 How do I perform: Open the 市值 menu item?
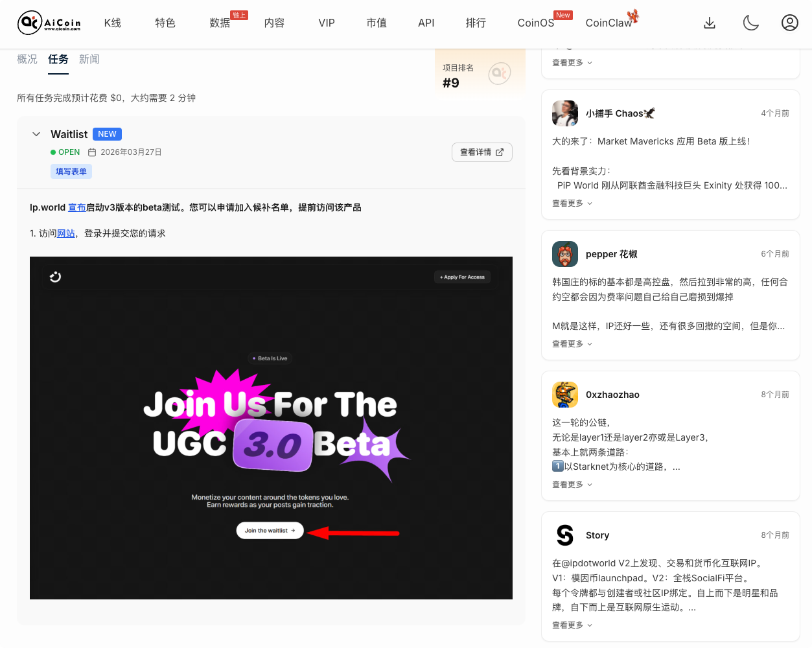click(377, 23)
